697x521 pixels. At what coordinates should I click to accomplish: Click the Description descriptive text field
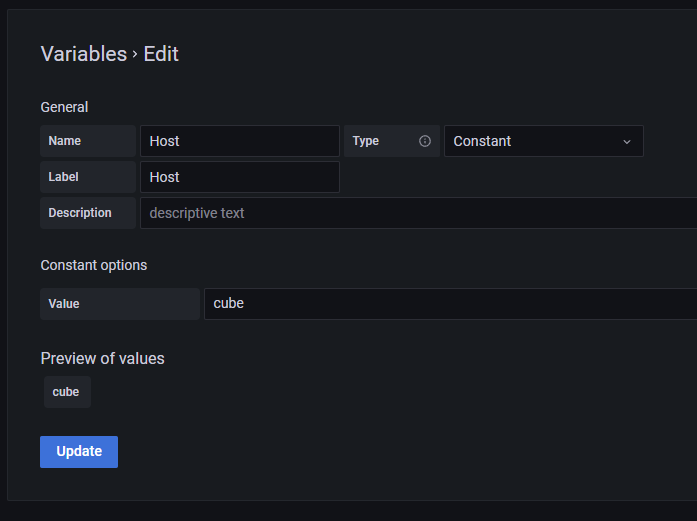click(419, 213)
